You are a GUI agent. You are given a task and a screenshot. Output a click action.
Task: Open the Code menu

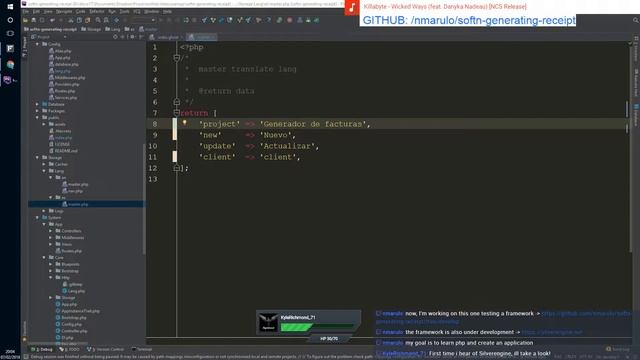click(x=80, y=11)
